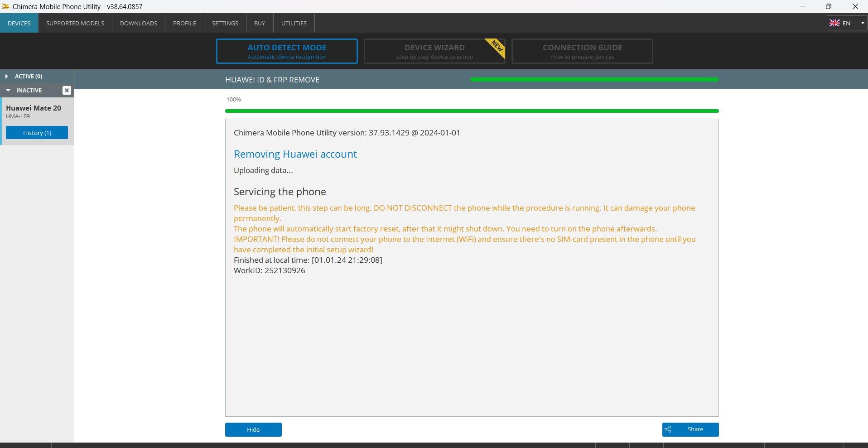Click the UK flag language icon

tap(834, 23)
